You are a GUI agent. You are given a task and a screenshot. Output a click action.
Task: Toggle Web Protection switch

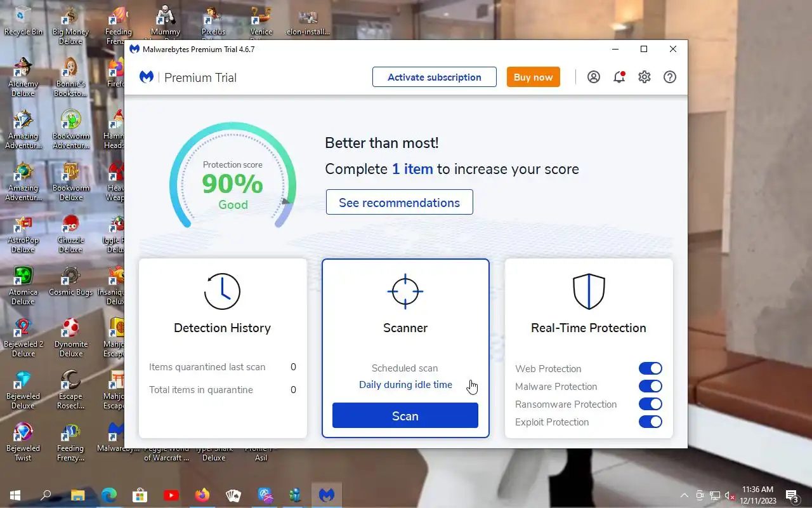click(x=650, y=368)
